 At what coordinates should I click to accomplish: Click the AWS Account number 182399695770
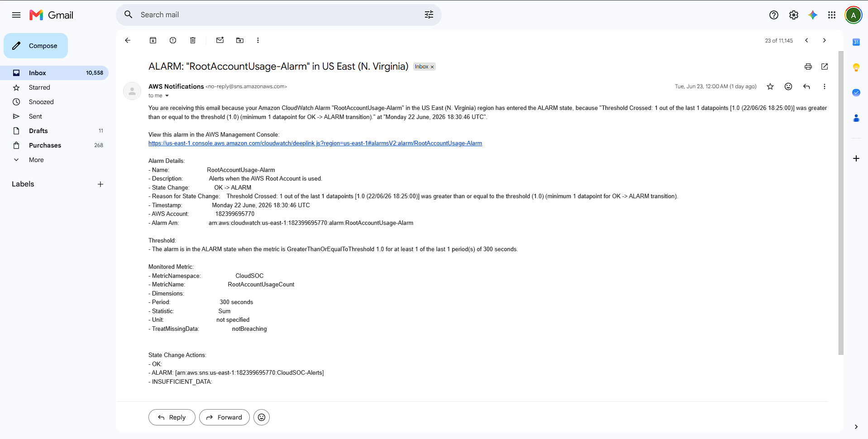235,214
